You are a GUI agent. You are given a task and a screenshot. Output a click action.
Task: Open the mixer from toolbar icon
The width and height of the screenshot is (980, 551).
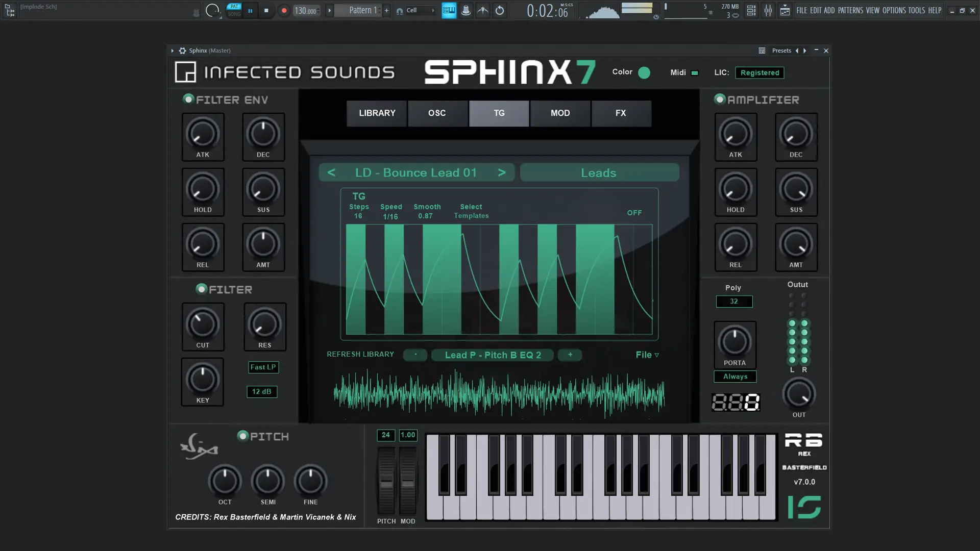[x=768, y=11]
